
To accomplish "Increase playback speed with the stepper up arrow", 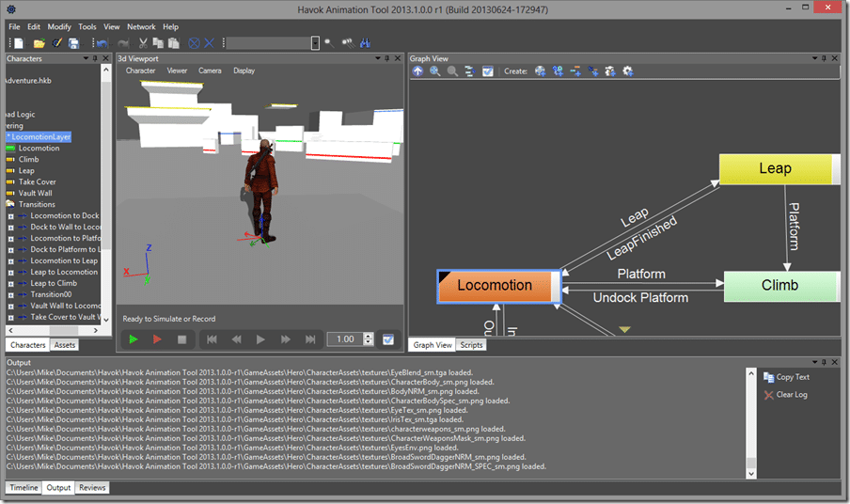I will (369, 336).
